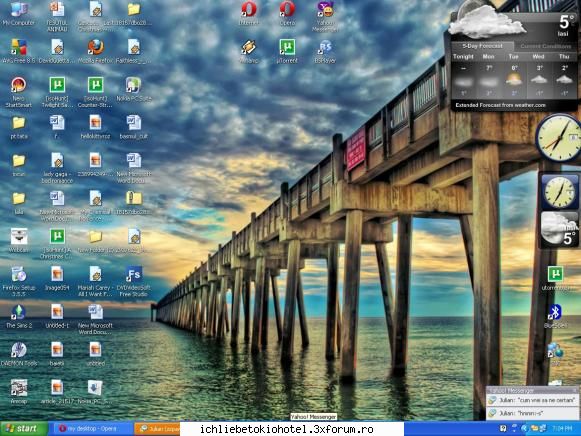Select the isoHunt Counter-Strike torrent file
The image size is (581, 436).
(x=95, y=93)
